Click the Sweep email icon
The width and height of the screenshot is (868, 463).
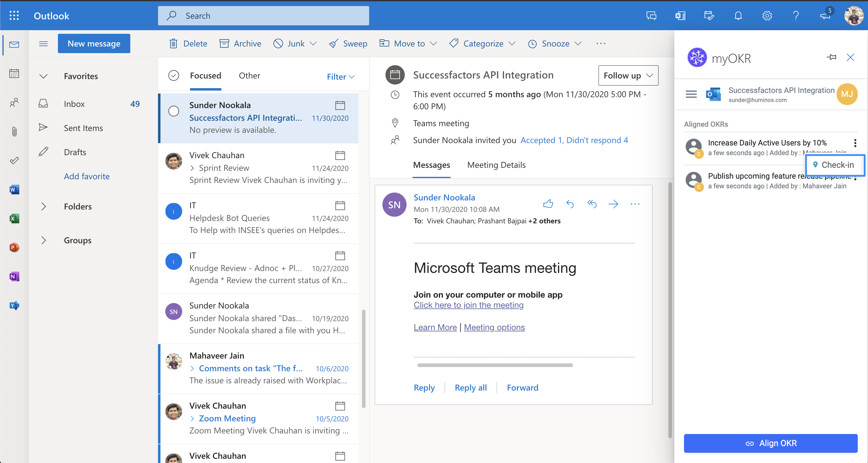(333, 43)
